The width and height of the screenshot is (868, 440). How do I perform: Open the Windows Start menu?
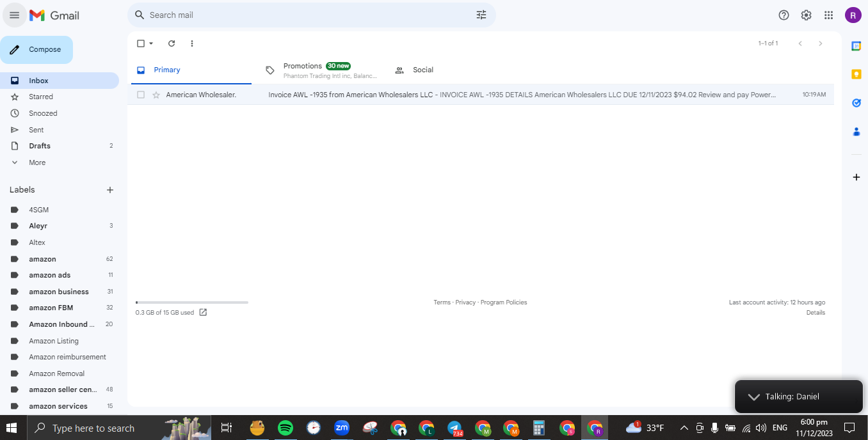[12, 428]
